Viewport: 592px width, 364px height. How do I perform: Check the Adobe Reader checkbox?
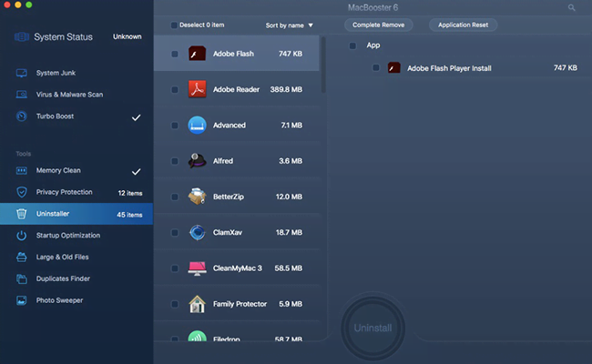click(175, 90)
